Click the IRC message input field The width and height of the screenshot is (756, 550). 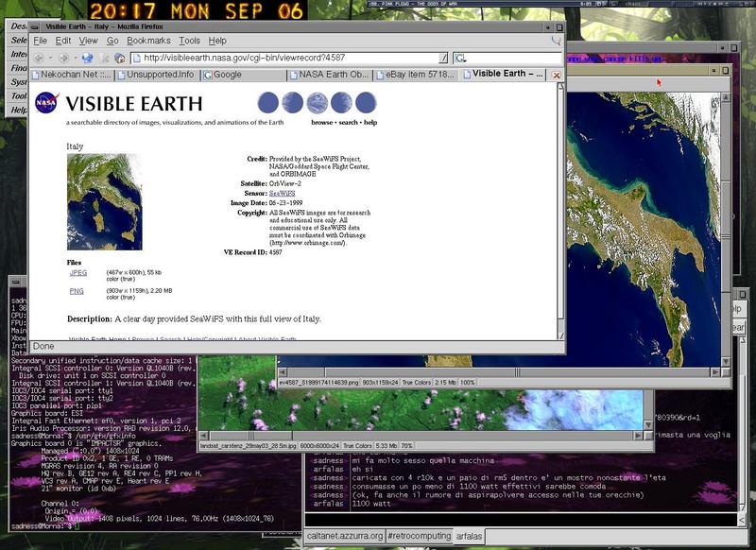[x=521, y=520]
